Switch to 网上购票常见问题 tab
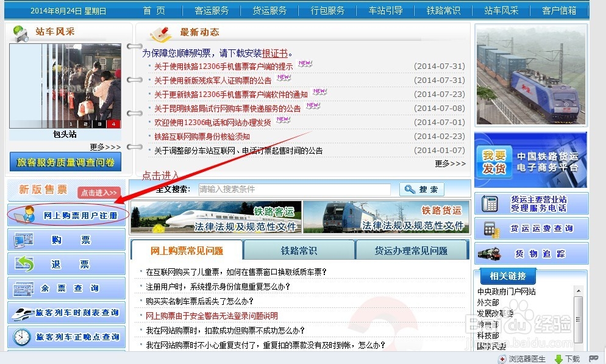 click(187, 251)
